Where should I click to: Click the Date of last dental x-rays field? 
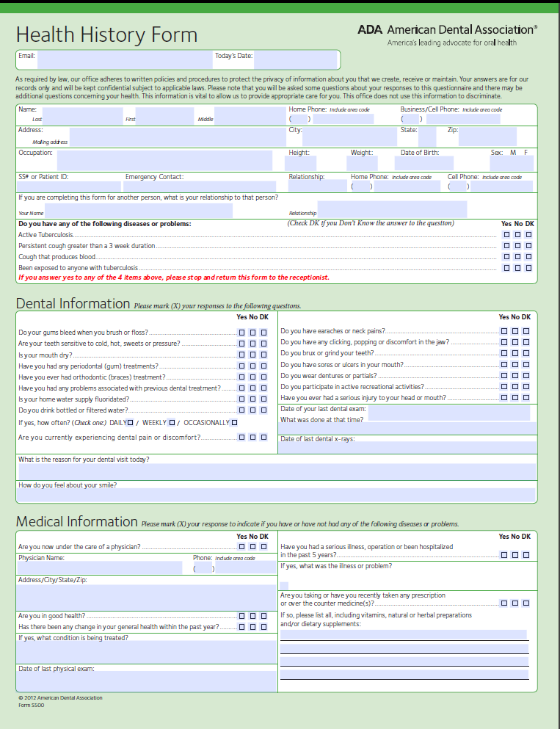pyautogui.click(x=407, y=447)
